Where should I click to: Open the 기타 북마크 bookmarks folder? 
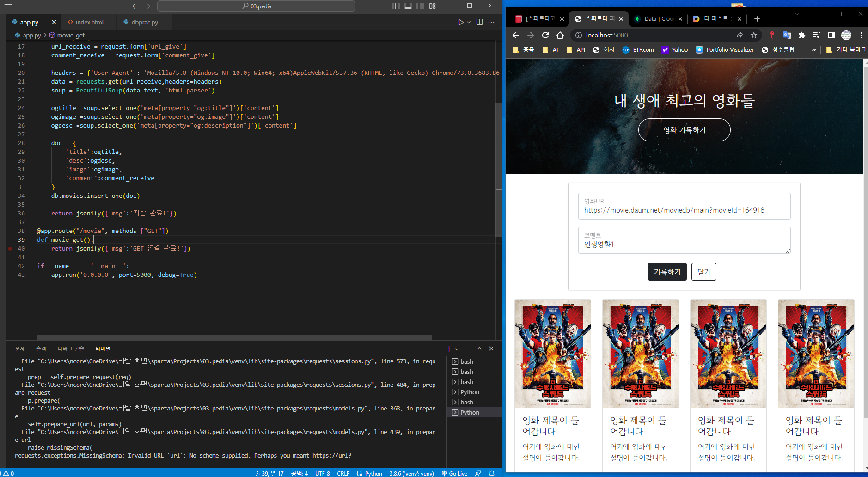click(x=846, y=50)
